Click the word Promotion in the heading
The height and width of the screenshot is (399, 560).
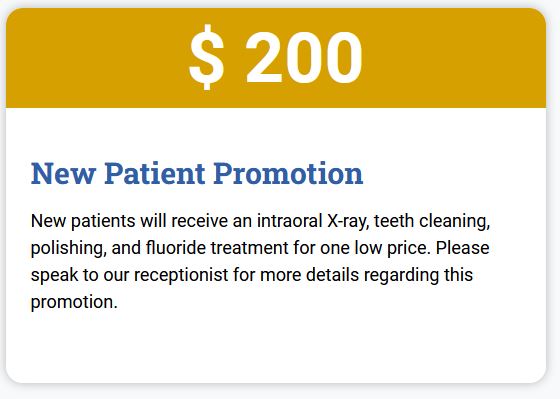288,174
